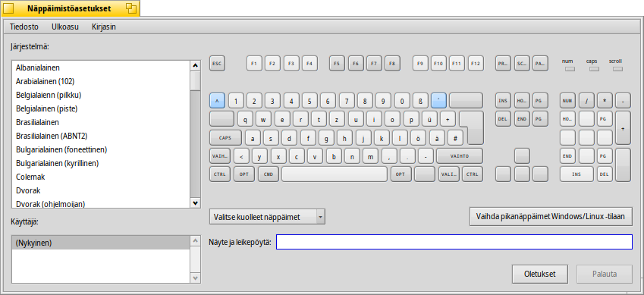Click Vaihda pikanäppäimet Windows/Linux -tilaan button
Image resolution: width=644 pixels, height=295 pixels.
(x=551, y=217)
